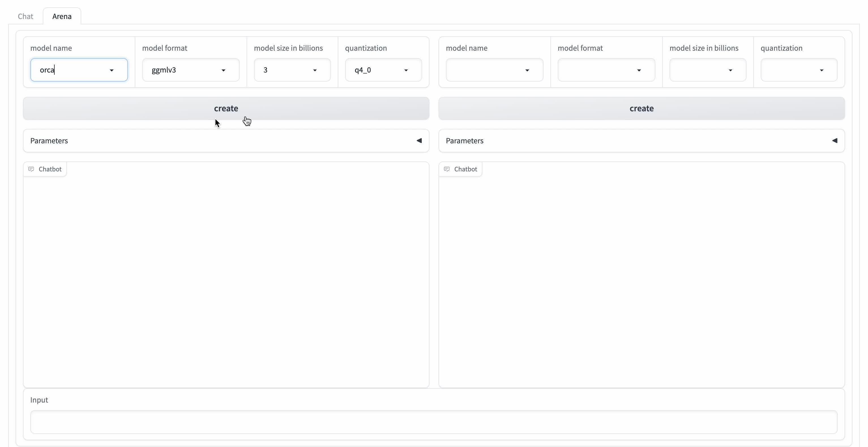
Task: Switch to the Chat tab
Action: tap(25, 16)
